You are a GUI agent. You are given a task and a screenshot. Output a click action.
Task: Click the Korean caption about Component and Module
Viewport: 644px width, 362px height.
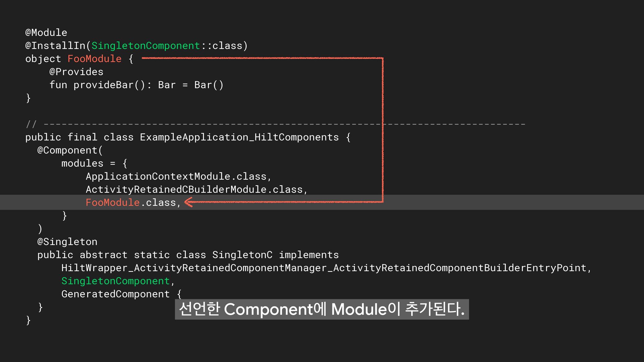click(x=321, y=309)
